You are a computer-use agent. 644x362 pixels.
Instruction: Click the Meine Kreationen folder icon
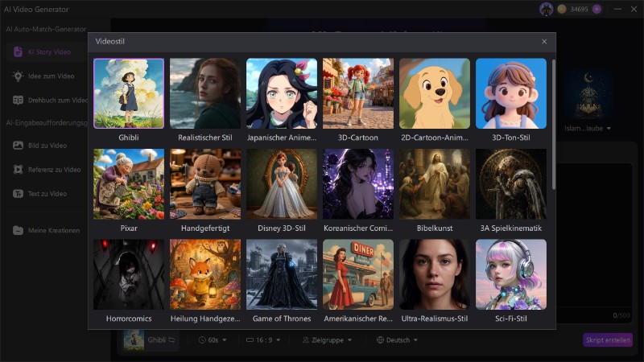[18, 230]
